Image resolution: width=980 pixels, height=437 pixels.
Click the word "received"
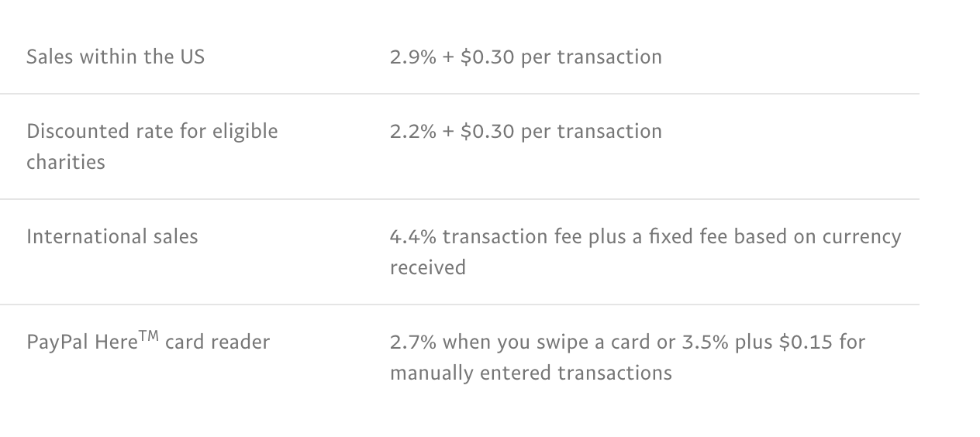click(x=427, y=267)
